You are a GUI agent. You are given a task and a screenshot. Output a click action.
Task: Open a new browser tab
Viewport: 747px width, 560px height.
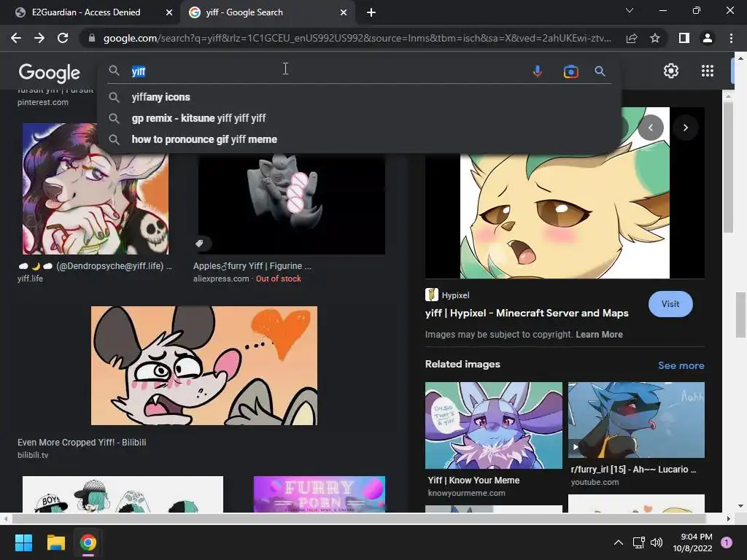tap(371, 12)
